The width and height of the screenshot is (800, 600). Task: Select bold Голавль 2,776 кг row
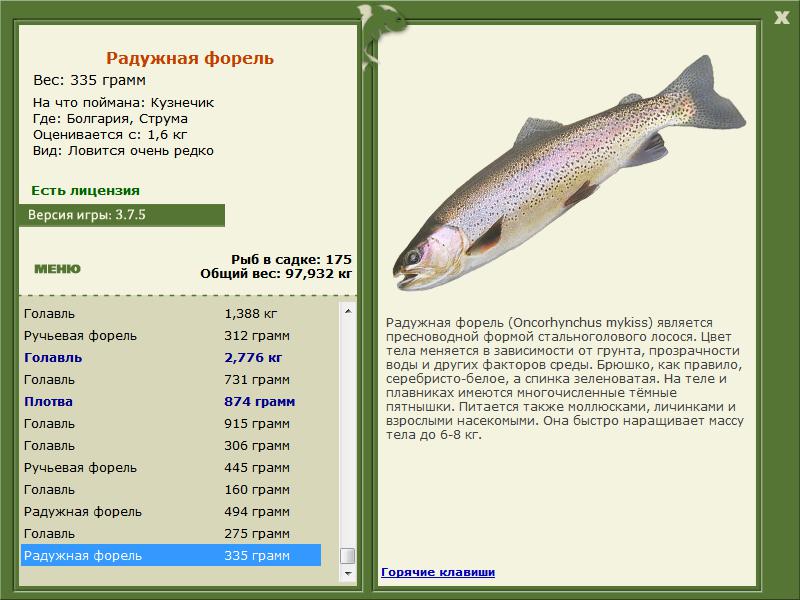[x=171, y=358]
